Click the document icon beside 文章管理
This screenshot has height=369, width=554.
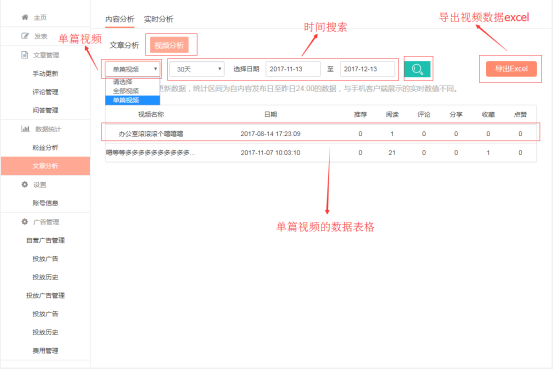(x=24, y=55)
